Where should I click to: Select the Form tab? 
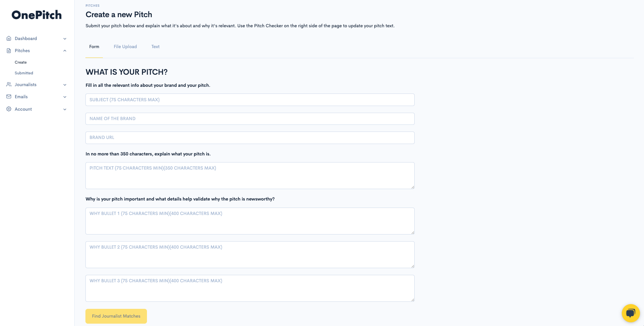click(94, 47)
